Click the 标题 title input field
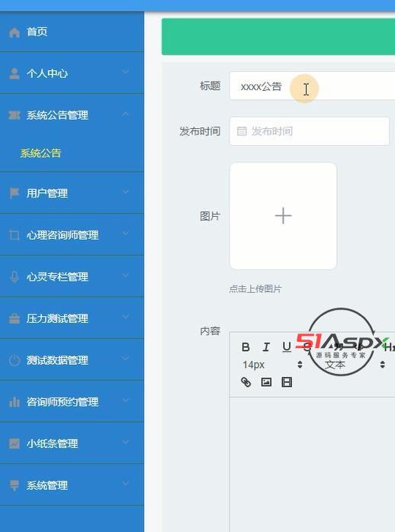This screenshot has height=532, width=395. coord(312,85)
